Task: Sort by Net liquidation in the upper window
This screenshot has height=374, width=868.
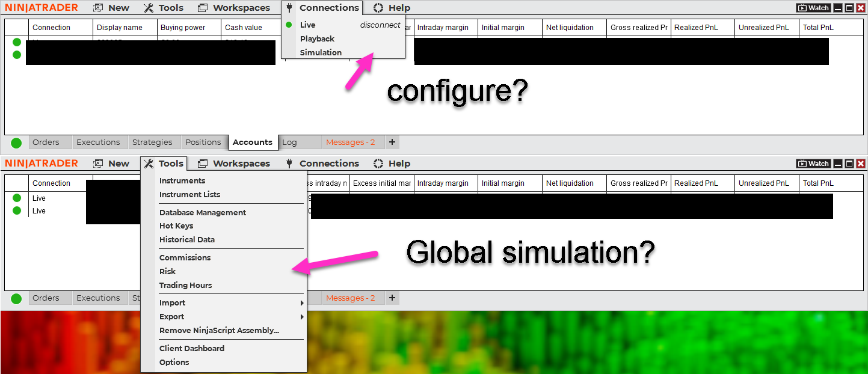Action: [574, 28]
